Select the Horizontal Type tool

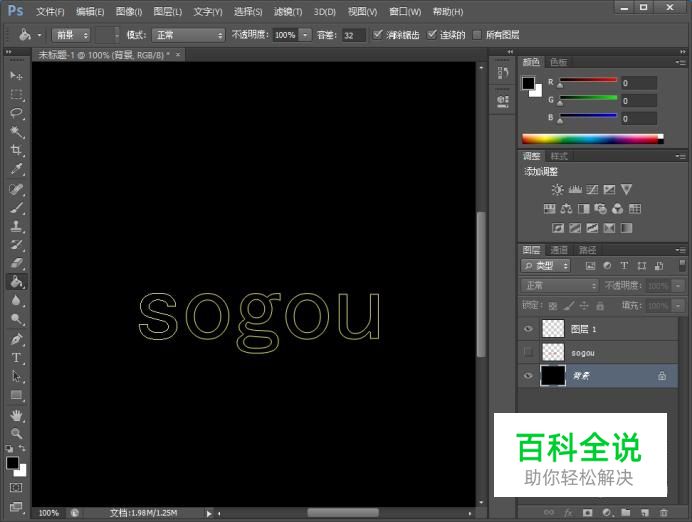click(x=16, y=358)
